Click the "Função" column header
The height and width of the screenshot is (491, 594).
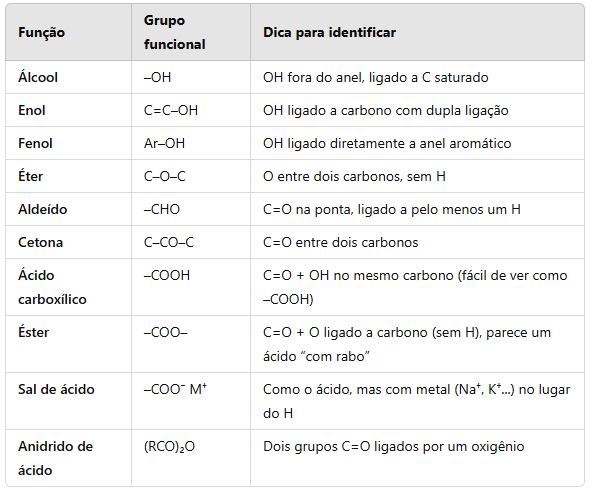tap(42, 33)
